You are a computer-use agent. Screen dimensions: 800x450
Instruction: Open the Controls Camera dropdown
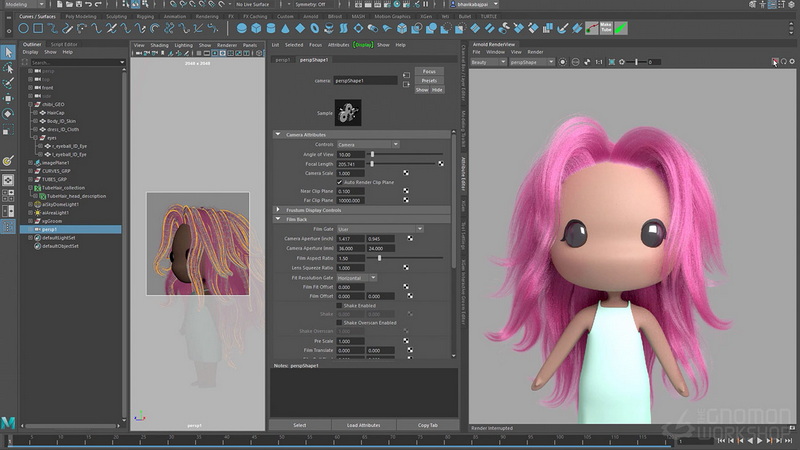coord(368,145)
